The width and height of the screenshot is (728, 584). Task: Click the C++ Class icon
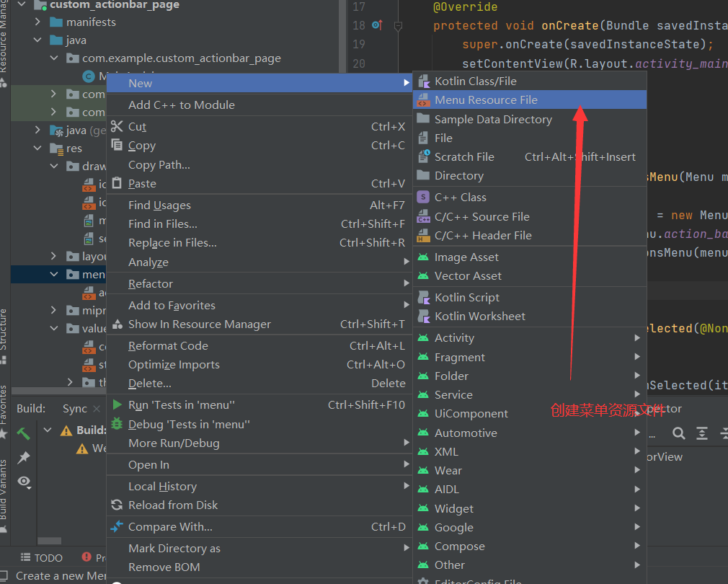[423, 198]
